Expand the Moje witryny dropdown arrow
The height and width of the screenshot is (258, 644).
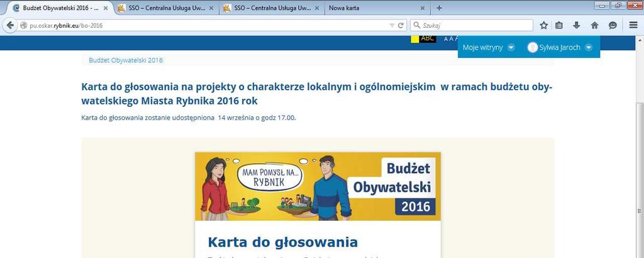pos(511,47)
